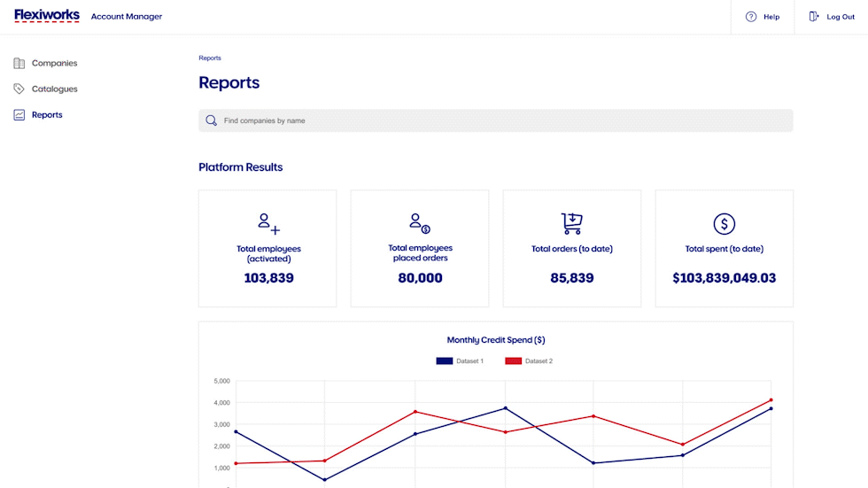The height and width of the screenshot is (488, 868).
Task: Click the Total orders (to date) label
Action: [x=572, y=249]
